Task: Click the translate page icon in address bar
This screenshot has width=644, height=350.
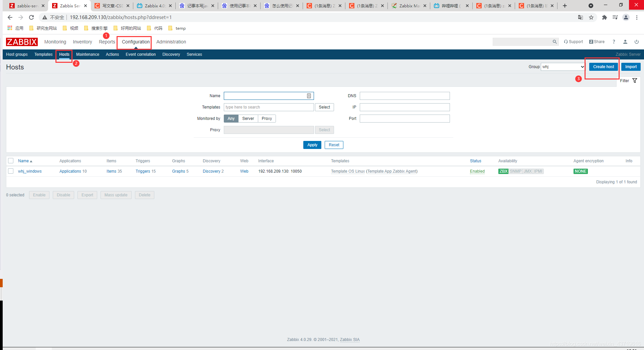Action: click(581, 17)
